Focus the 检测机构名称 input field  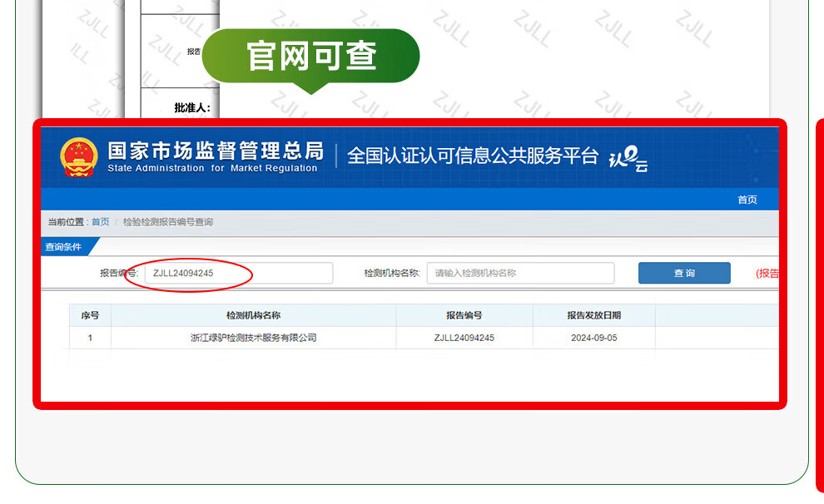(520, 273)
